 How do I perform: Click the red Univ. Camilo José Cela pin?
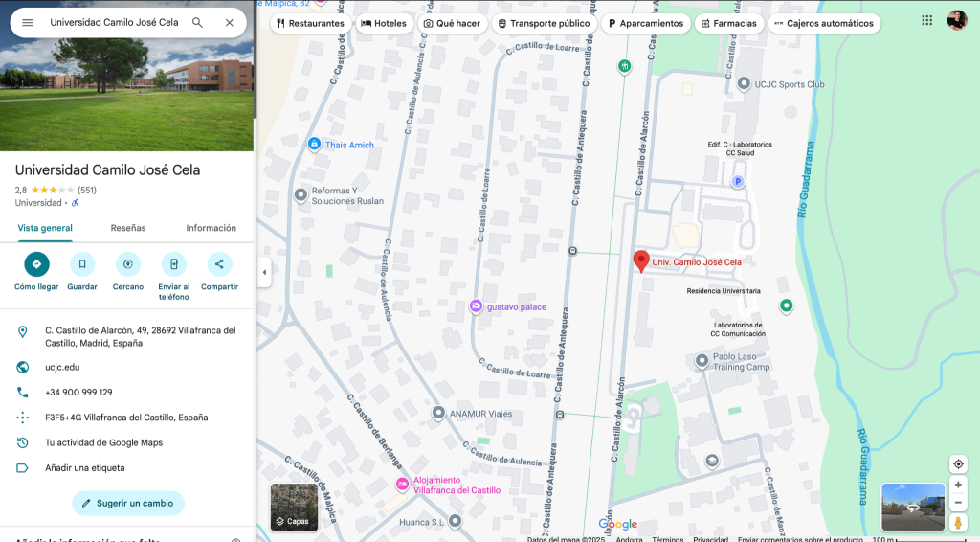(640, 260)
